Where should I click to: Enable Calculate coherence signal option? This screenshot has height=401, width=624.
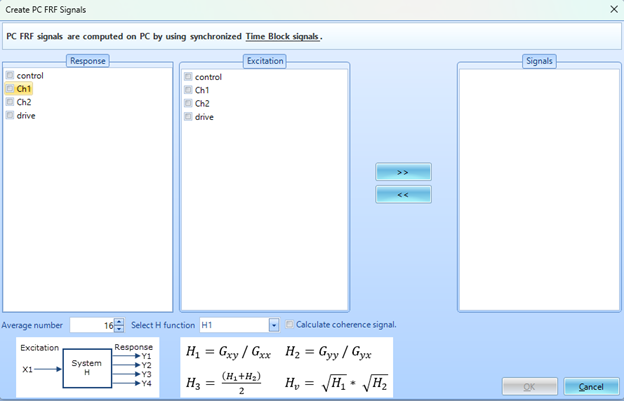290,325
